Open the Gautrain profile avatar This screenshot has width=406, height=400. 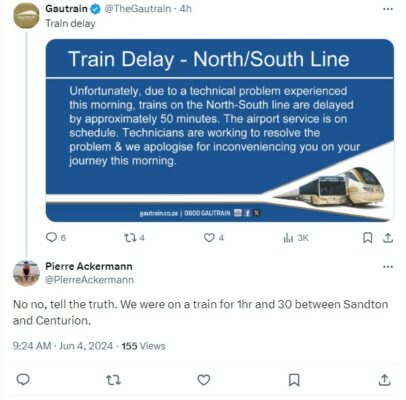coord(26,16)
